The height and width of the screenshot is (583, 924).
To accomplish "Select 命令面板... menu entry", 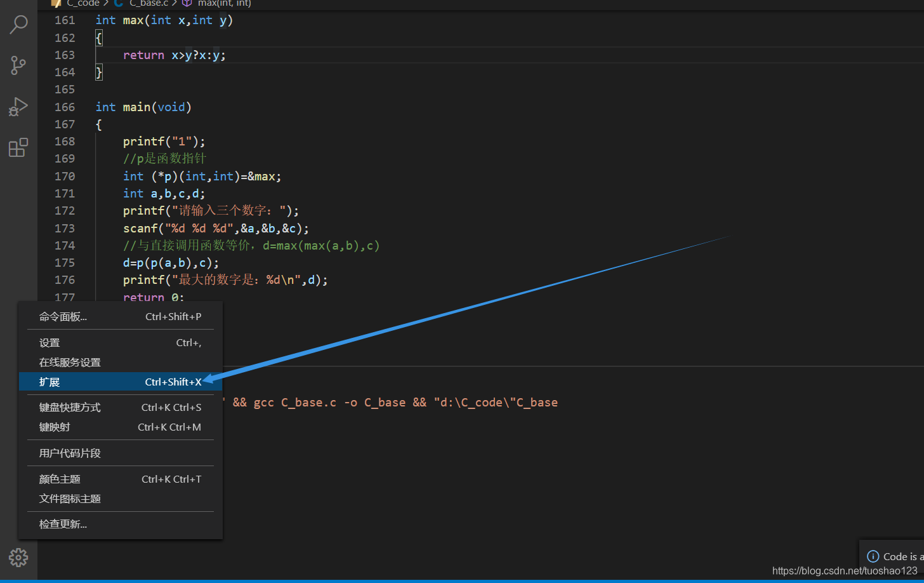I will click(x=121, y=316).
